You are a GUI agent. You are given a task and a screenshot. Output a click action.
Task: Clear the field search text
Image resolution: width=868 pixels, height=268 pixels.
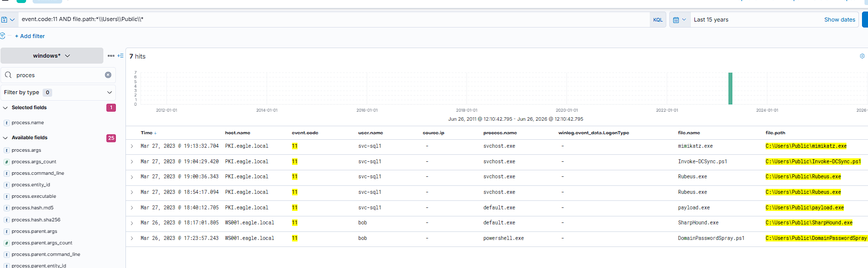108,75
